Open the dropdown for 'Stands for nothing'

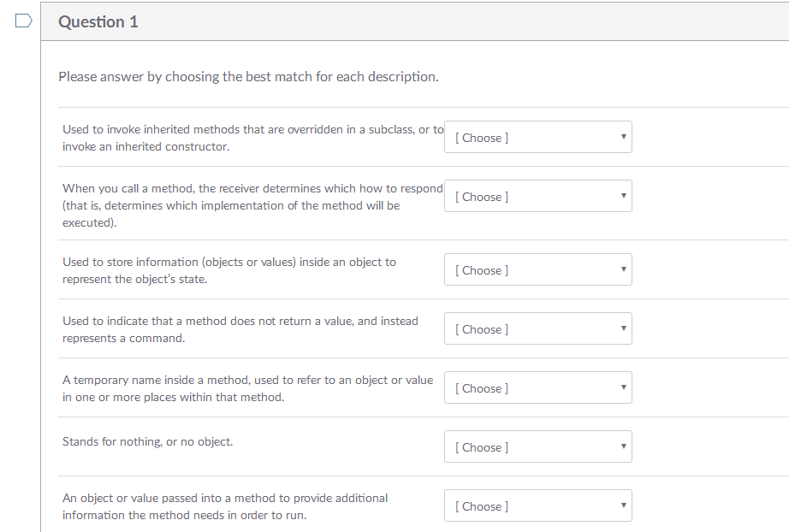[537, 446]
